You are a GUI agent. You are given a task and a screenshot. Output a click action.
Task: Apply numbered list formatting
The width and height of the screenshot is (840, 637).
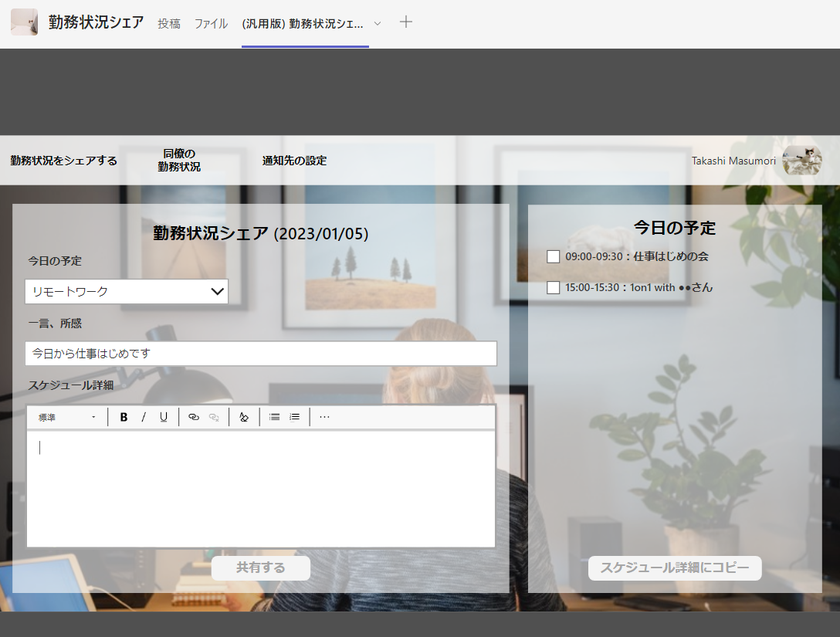click(x=295, y=417)
